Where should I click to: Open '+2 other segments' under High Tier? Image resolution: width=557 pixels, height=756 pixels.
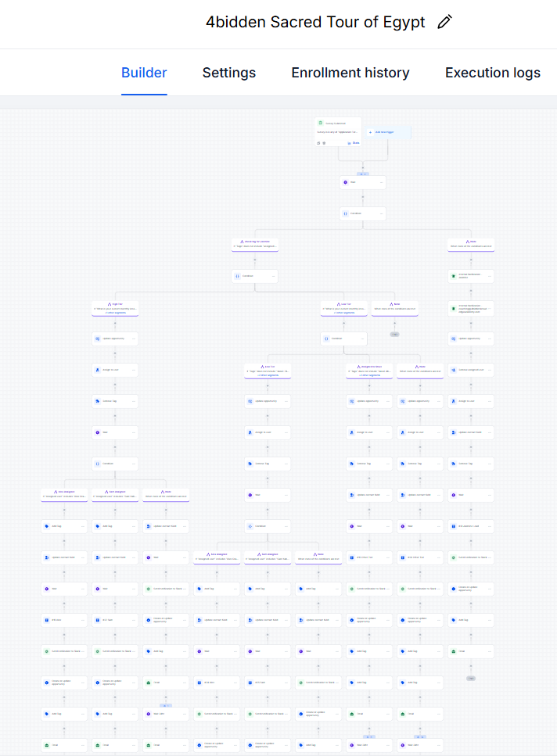point(115,313)
